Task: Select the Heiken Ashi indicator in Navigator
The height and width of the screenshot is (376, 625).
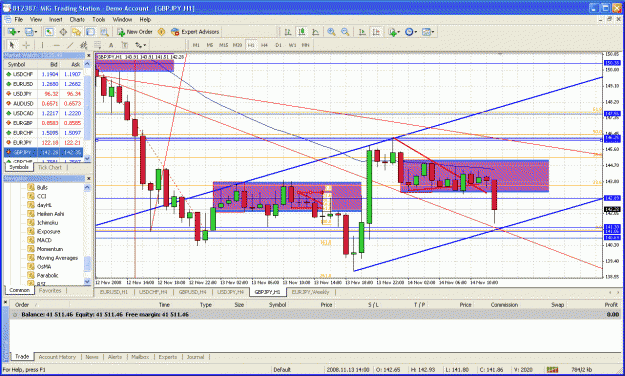Action: pos(50,214)
